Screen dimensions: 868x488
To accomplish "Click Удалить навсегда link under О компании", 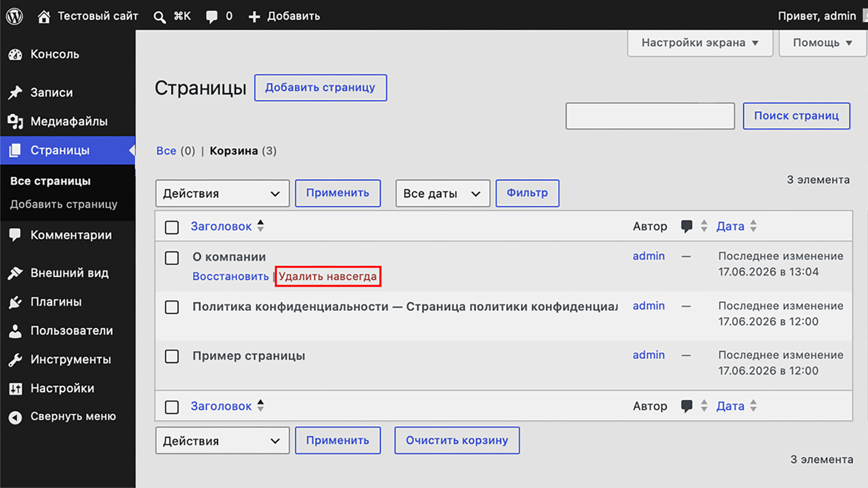I will coord(327,277).
